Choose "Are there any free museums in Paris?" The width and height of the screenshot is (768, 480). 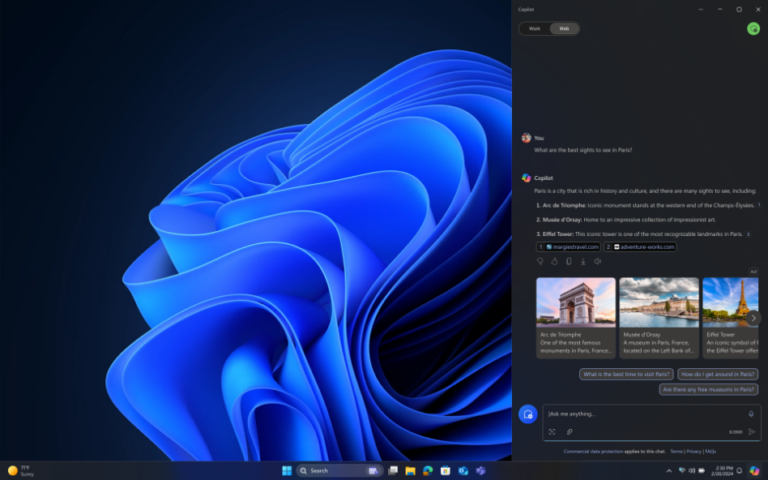(708, 389)
